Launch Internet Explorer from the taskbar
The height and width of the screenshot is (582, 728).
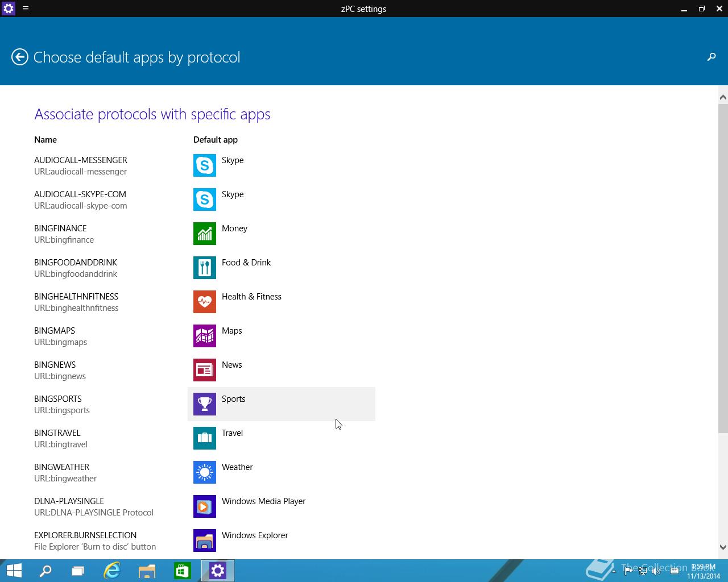coord(112,571)
